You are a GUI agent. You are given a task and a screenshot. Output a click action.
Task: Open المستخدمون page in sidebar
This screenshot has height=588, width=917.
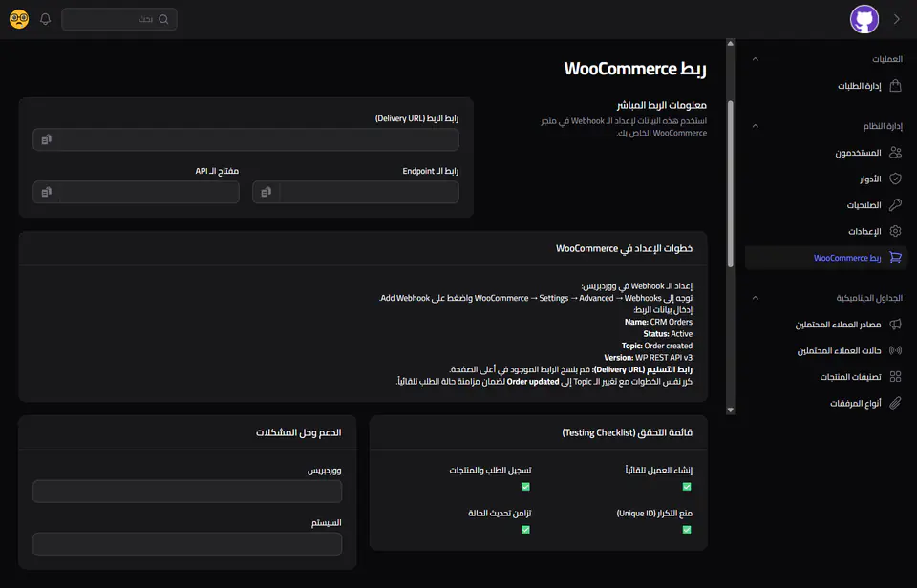pos(826,153)
